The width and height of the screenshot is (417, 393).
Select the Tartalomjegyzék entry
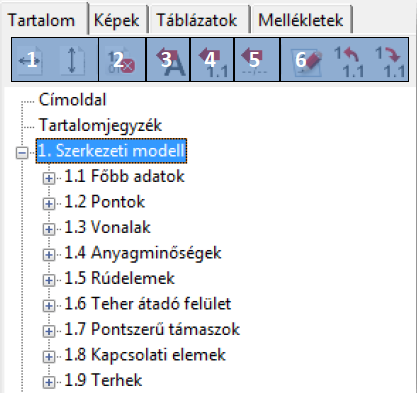tap(100, 125)
